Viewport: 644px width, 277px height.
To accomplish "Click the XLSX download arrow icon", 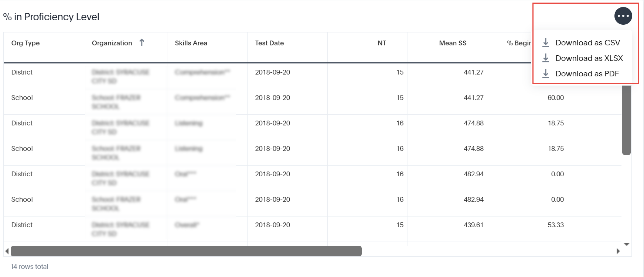I will (546, 58).
